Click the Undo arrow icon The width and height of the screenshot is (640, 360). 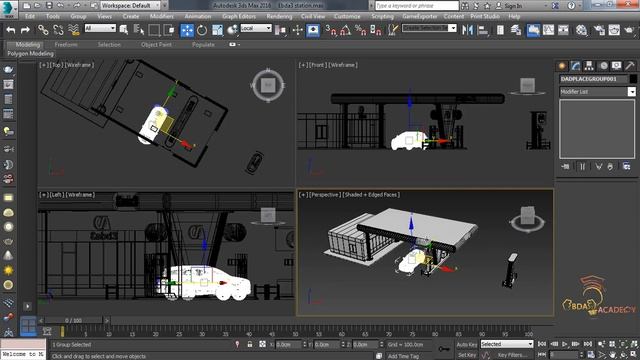click(11, 30)
